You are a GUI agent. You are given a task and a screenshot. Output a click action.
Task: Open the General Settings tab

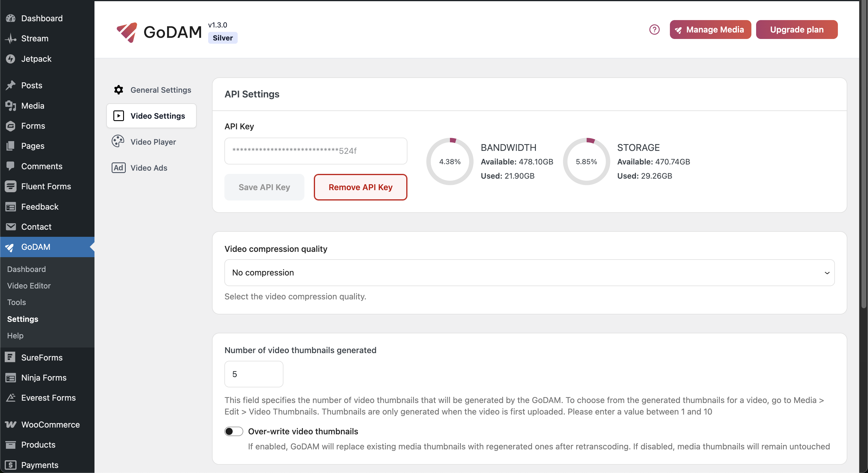(152, 90)
